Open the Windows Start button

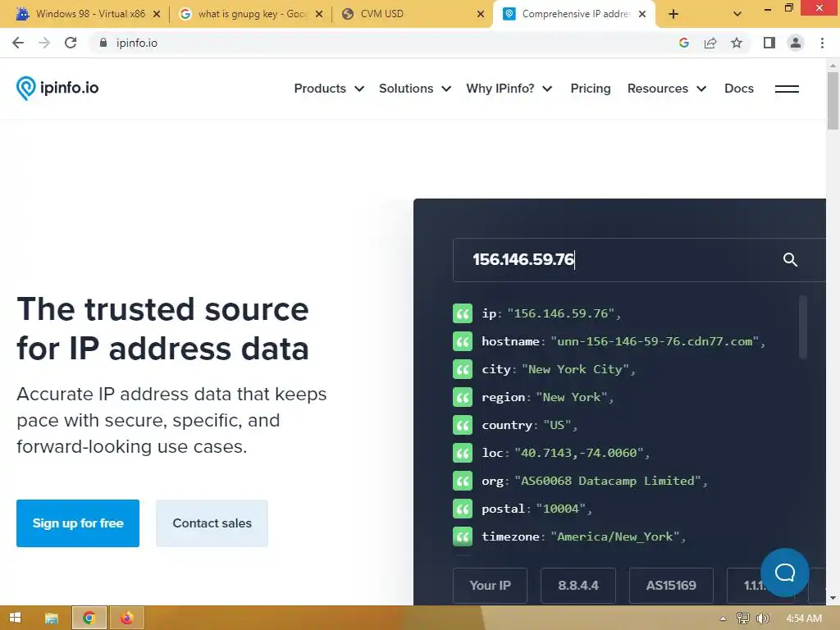click(16, 619)
